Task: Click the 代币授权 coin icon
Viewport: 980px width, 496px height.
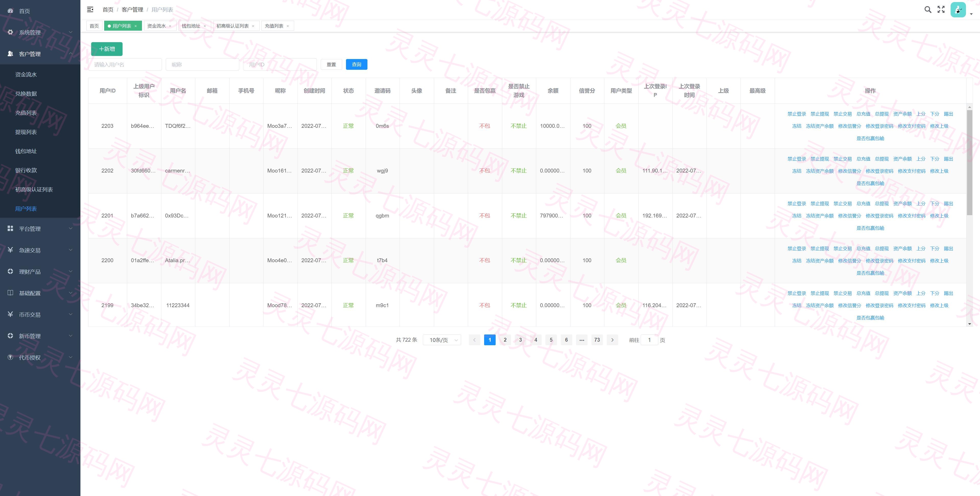Action: (x=10, y=357)
